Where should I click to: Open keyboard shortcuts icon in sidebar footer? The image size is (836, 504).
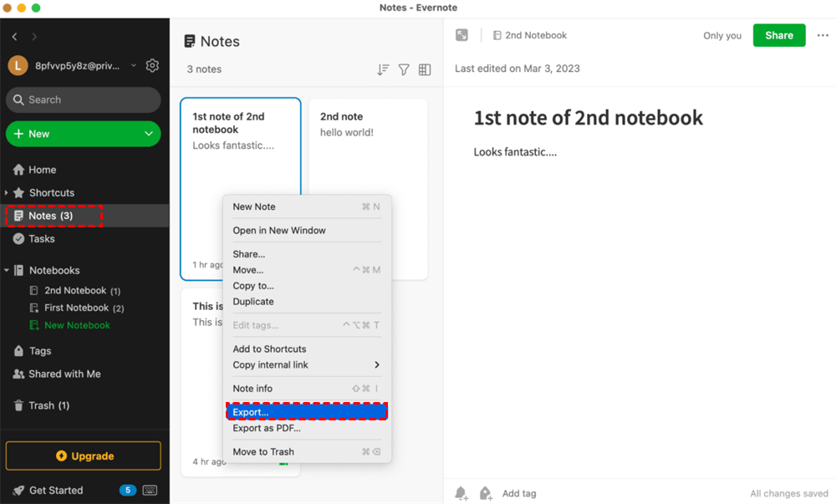[x=150, y=490]
